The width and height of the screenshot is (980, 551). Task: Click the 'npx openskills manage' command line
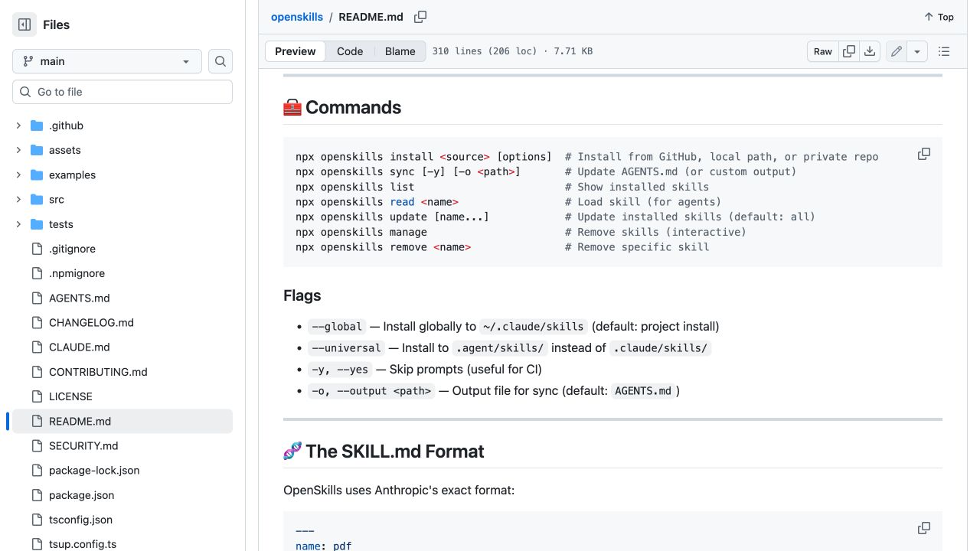[x=361, y=232]
